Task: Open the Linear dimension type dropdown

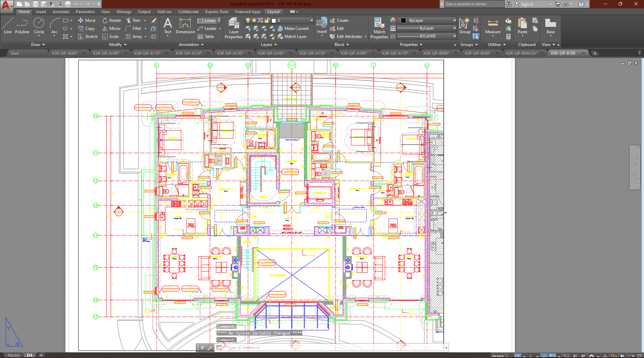Action: [219, 20]
